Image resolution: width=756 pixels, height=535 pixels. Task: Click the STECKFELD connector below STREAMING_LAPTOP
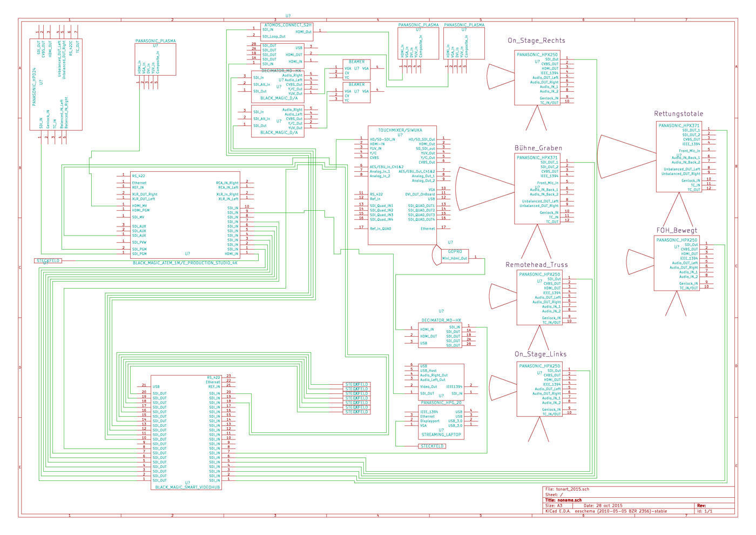pos(433,446)
